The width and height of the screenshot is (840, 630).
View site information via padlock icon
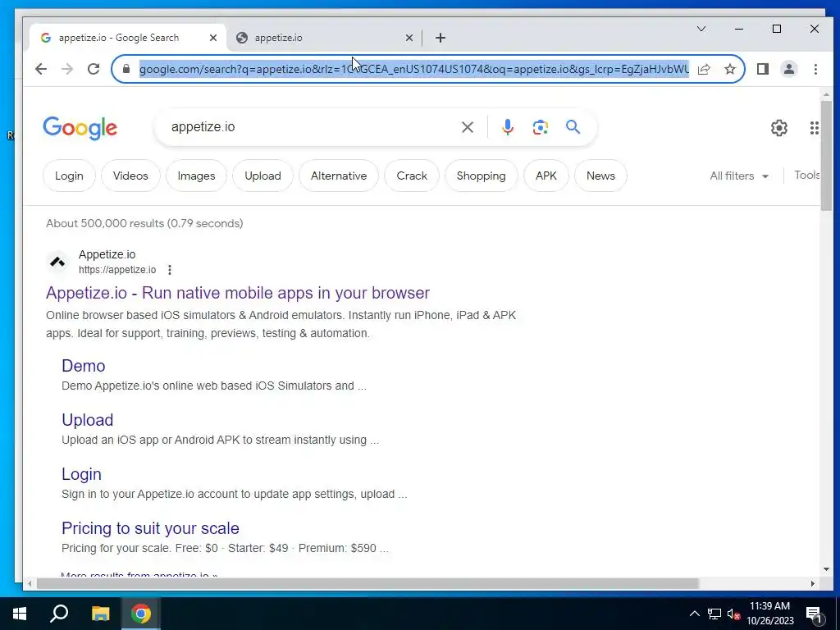coord(126,69)
